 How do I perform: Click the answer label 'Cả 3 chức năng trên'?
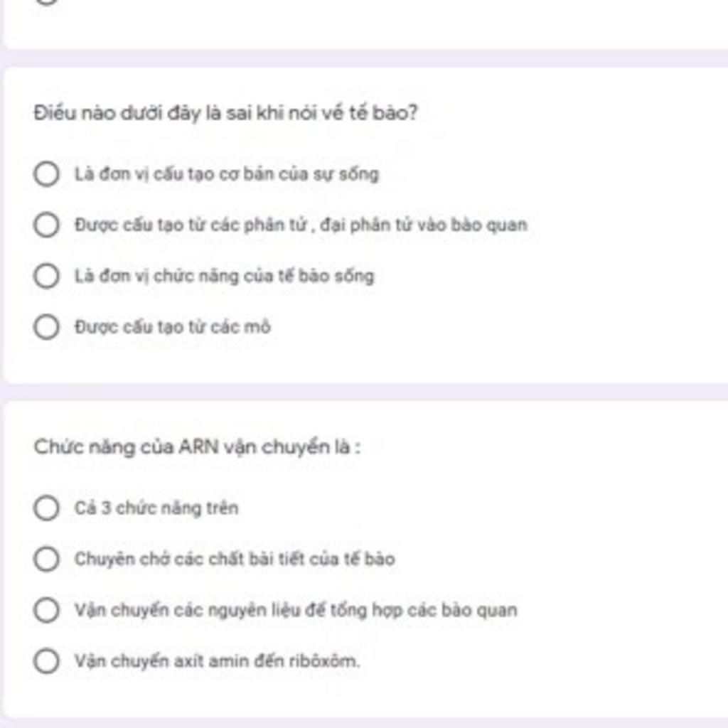tap(156, 508)
